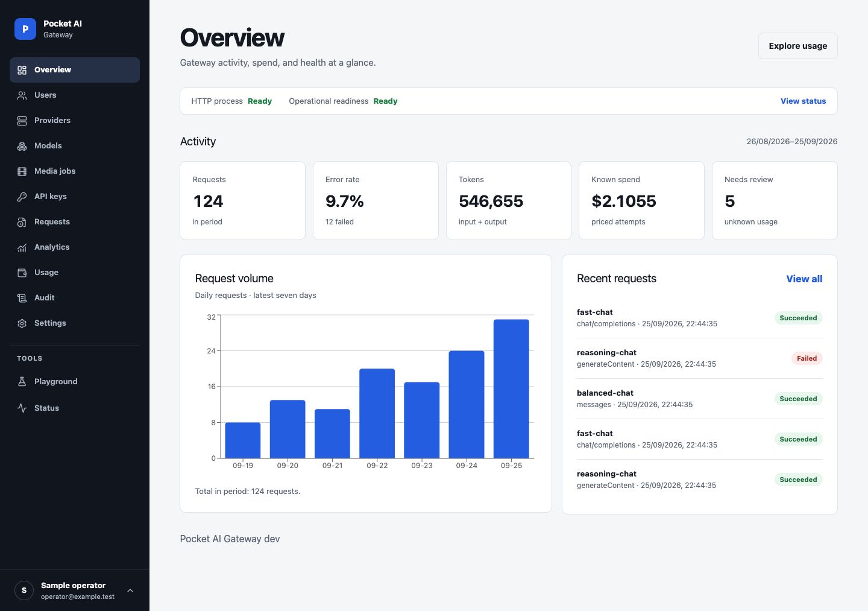Click the Error rate 9.7% card
This screenshot has width=868, height=611.
(376, 200)
